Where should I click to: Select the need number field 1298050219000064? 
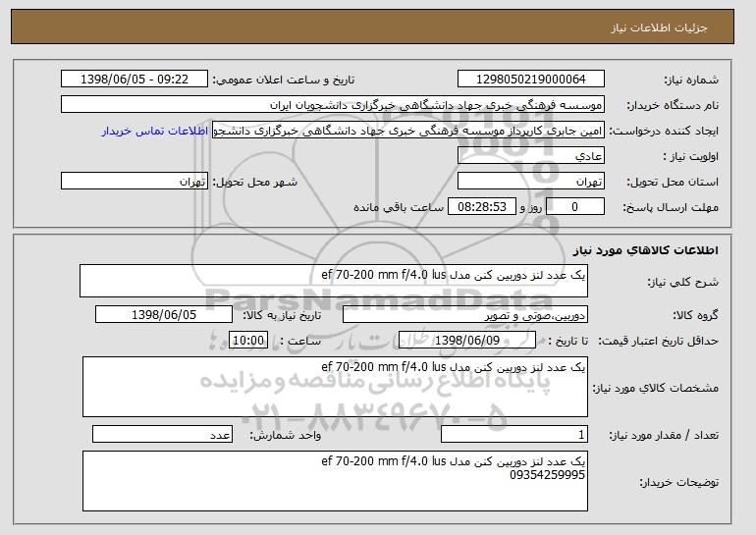click(x=531, y=80)
